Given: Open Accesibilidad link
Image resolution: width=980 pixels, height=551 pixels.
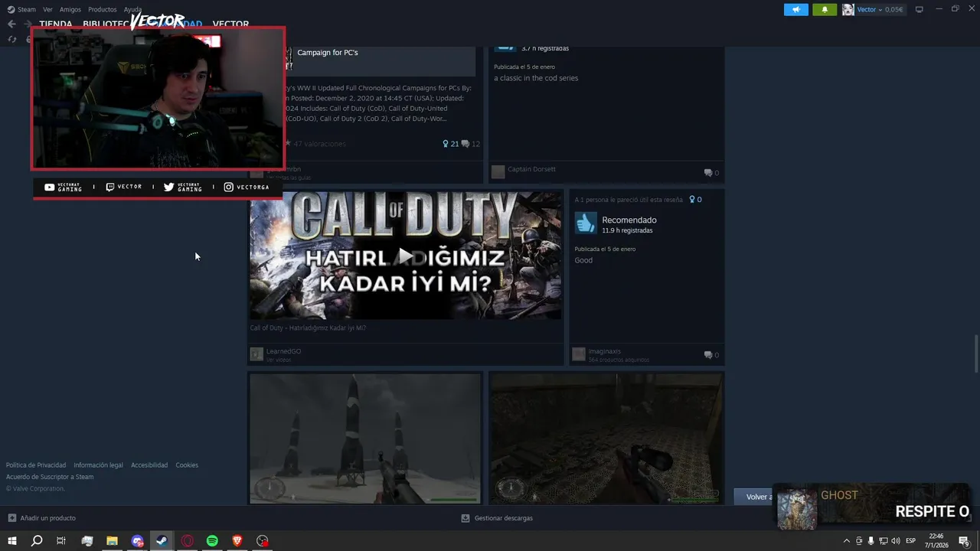Looking at the screenshot, I should coord(149,465).
